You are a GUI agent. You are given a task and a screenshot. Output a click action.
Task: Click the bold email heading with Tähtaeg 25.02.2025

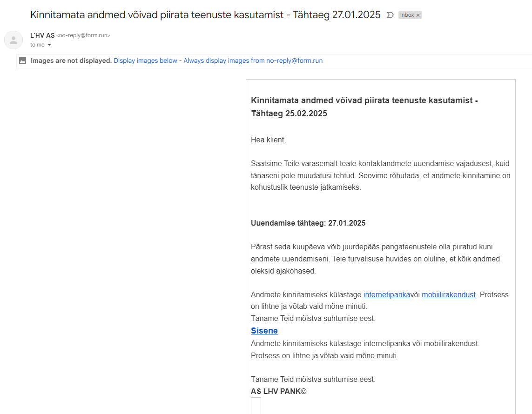pos(364,107)
